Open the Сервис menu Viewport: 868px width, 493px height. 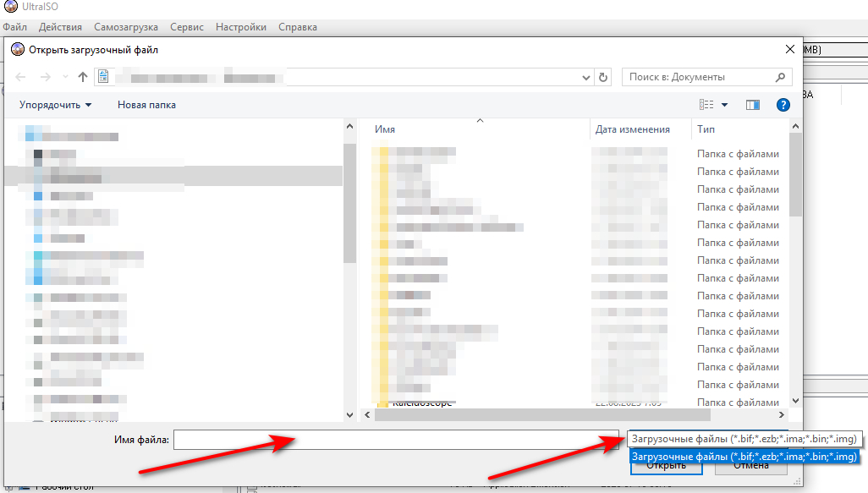[187, 27]
